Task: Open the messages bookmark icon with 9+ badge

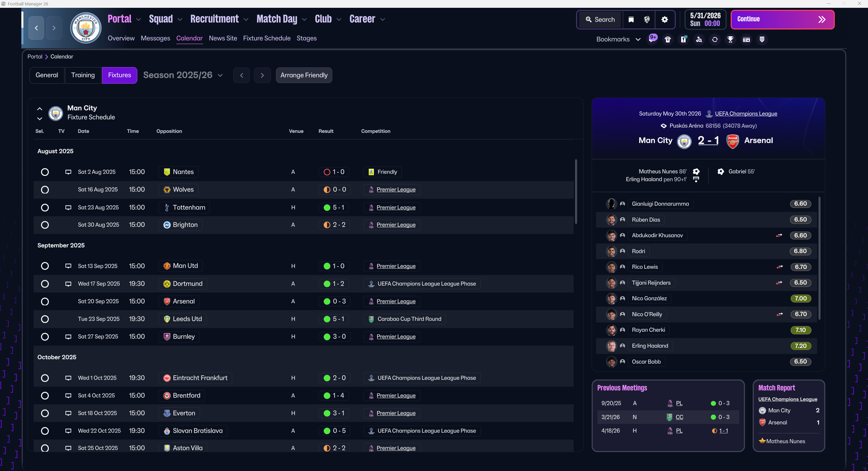Action: click(x=652, y=39)
